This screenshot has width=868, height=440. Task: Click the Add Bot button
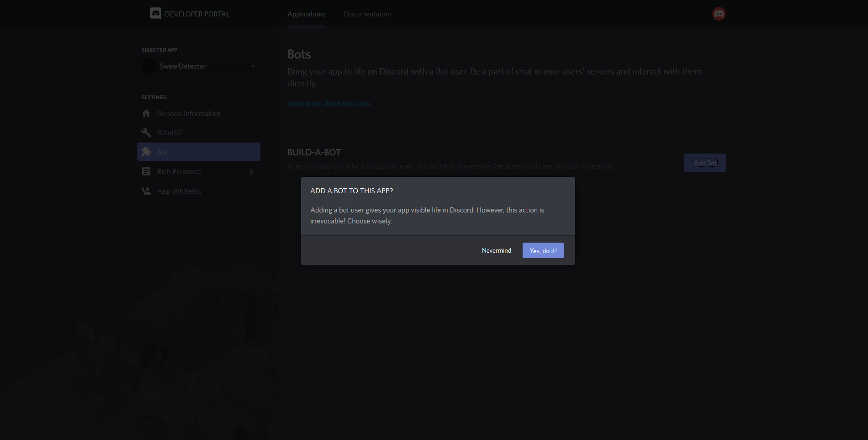pyautogui.click(x=705, y=163)
